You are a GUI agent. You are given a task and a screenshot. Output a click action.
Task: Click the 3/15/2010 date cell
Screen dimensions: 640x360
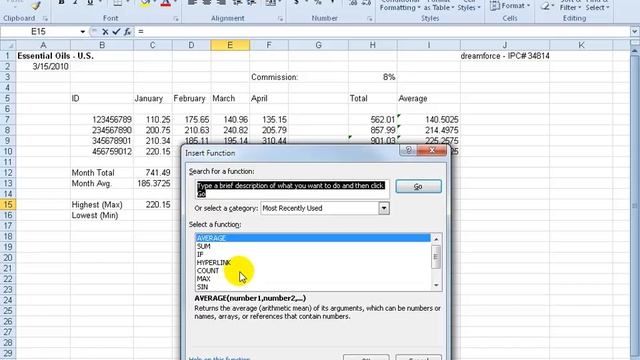click(x=43, y=67)
